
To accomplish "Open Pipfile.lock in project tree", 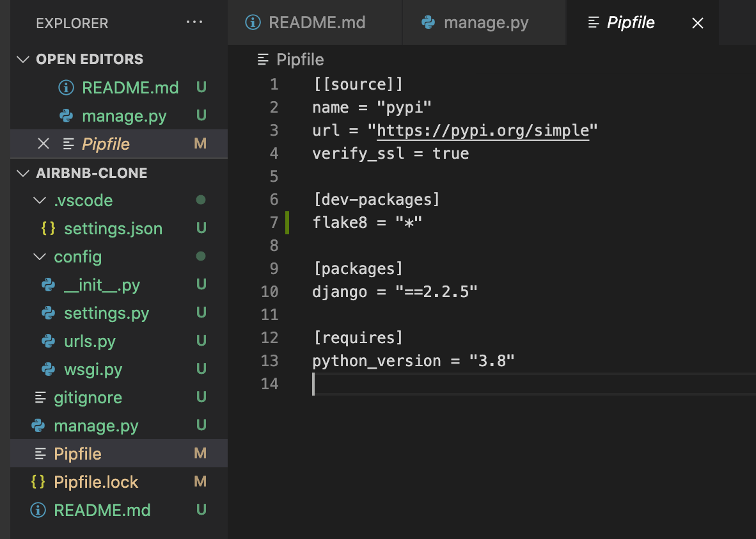I will 118,481.
